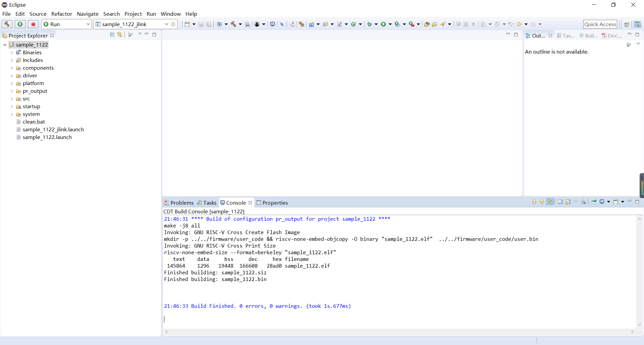Click the Open Terminal monitor icon
Image resolution: width=644 pixels, height=345 pixels.
pyautogui.click(x=272, y=24)
